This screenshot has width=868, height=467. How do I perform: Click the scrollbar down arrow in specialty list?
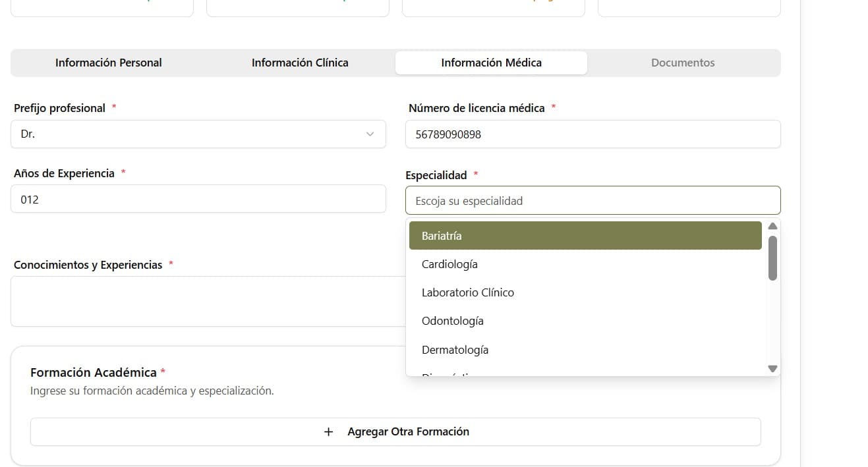(x=772, y=368)
